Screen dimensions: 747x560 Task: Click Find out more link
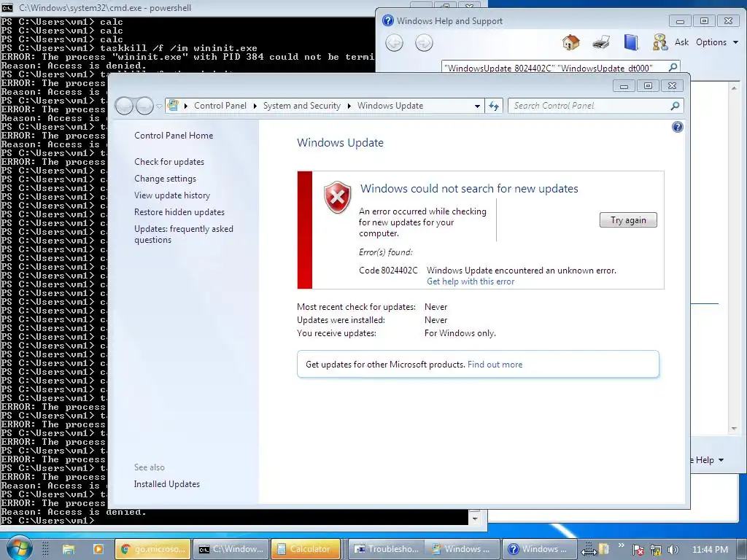[x=495, y=365]
